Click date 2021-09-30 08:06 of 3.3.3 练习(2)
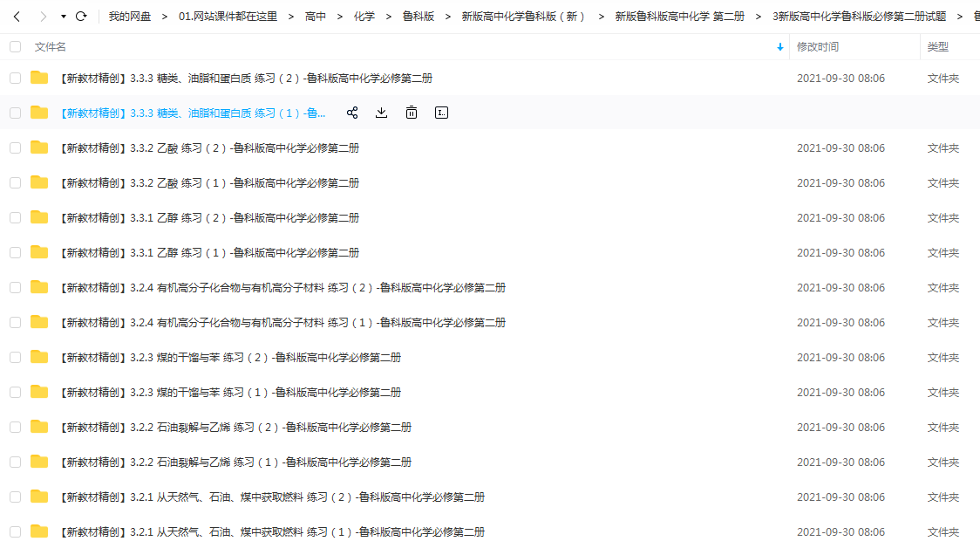Viewport: 980px width, 555px height. point(840,79)
